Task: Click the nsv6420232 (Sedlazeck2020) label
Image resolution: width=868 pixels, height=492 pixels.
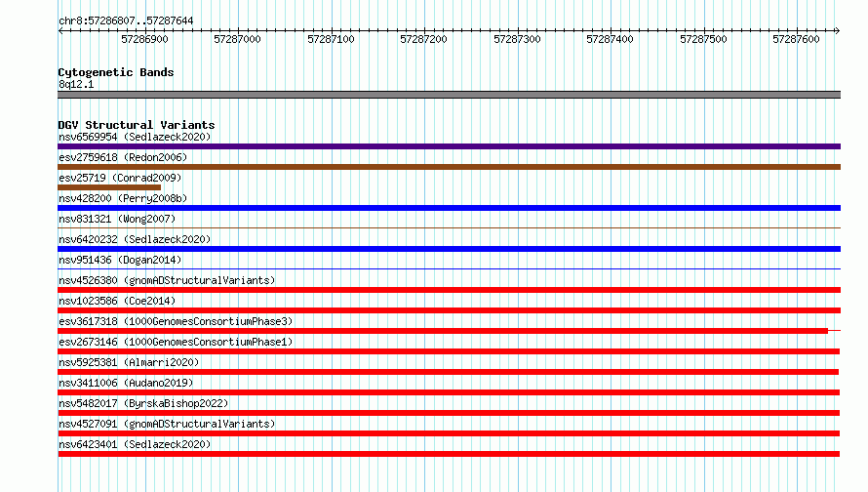Action: point(135,239)
